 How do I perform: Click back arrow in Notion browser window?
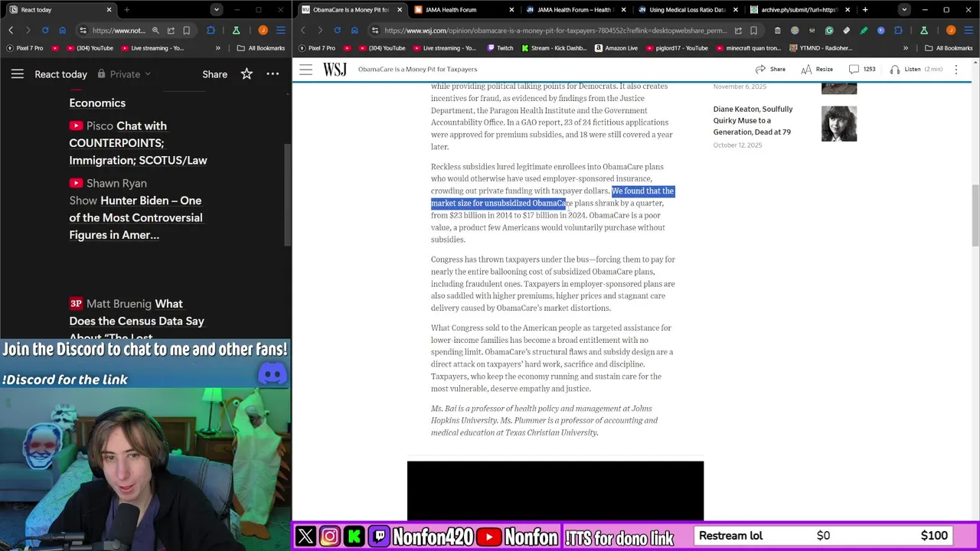point(11,31)
